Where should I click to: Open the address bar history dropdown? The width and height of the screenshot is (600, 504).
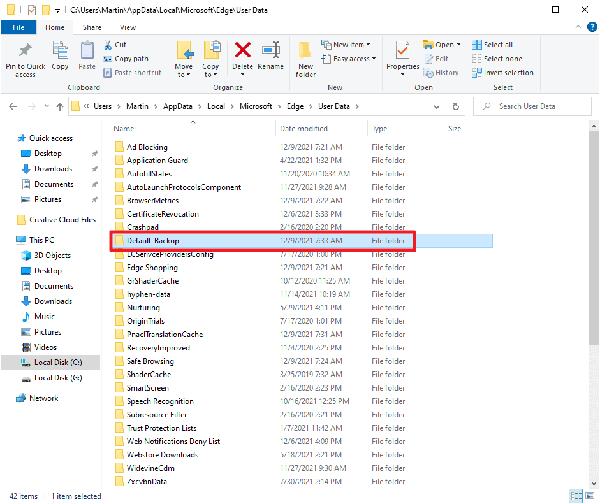coord(437,107)
